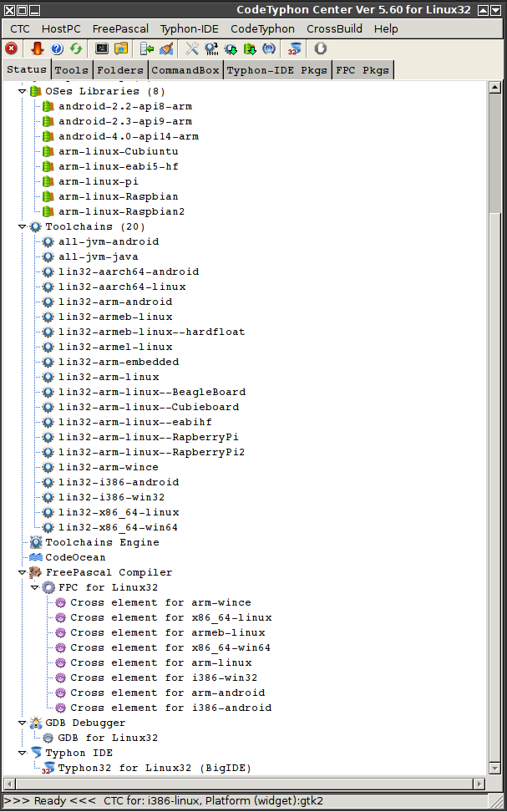Click the yellow folder toolbar icon

click(121, 48)
